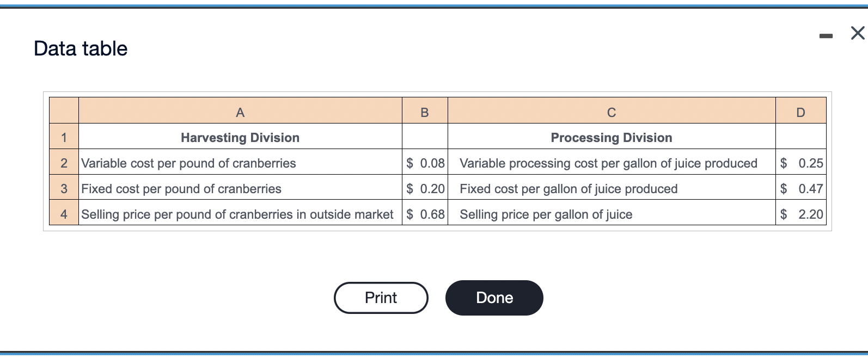Select row number 4
This screenshot has width=868, height=358.
click(x=64, y=214)
